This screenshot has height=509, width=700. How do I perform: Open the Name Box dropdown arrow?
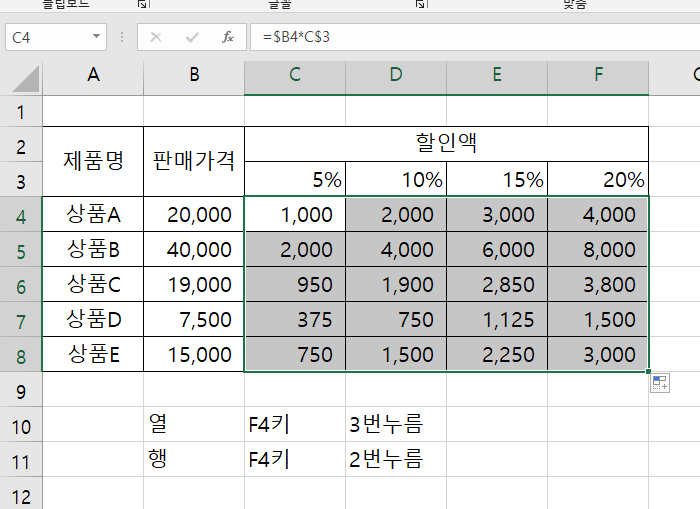click(x=96, y=37)
